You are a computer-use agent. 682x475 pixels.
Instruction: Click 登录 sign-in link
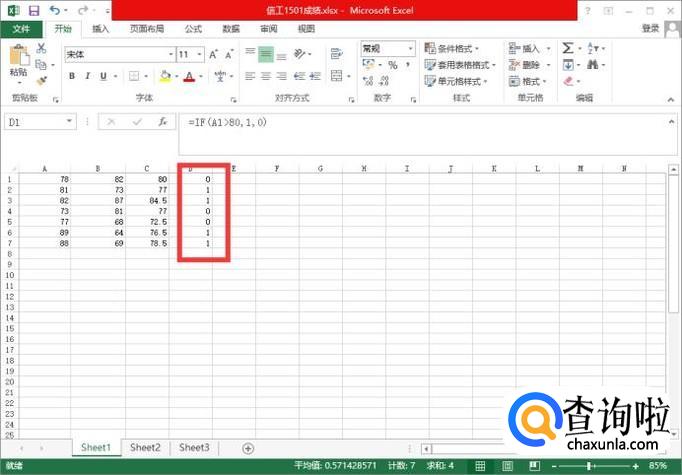[x=651, y=29]
